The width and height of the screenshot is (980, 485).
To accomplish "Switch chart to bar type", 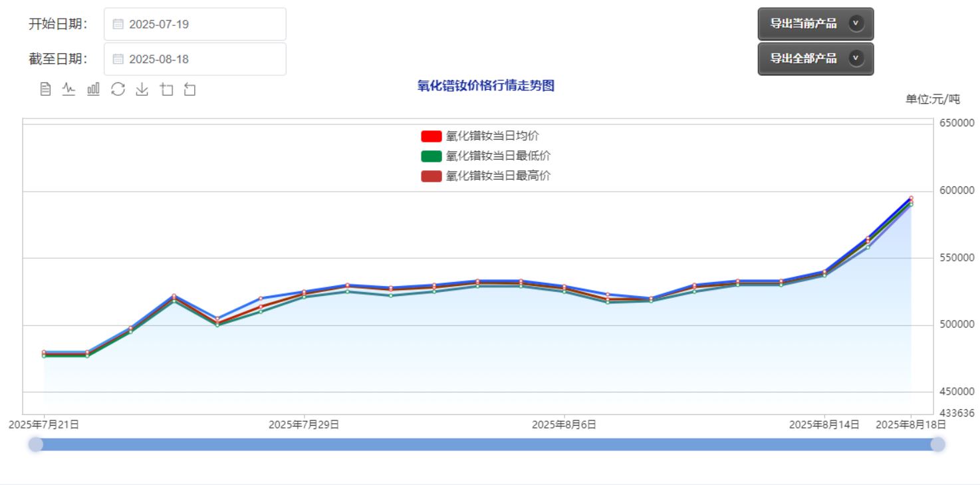I will 93,89.
